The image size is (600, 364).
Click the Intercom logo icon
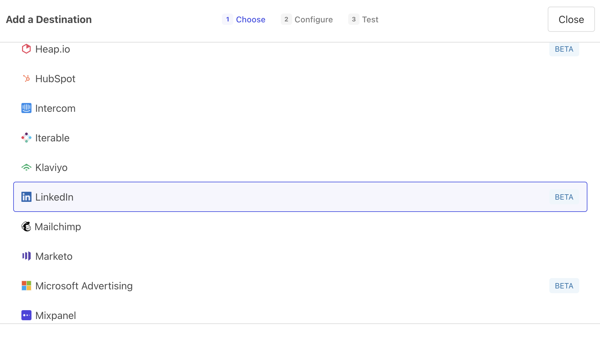(x=26, y=108)
